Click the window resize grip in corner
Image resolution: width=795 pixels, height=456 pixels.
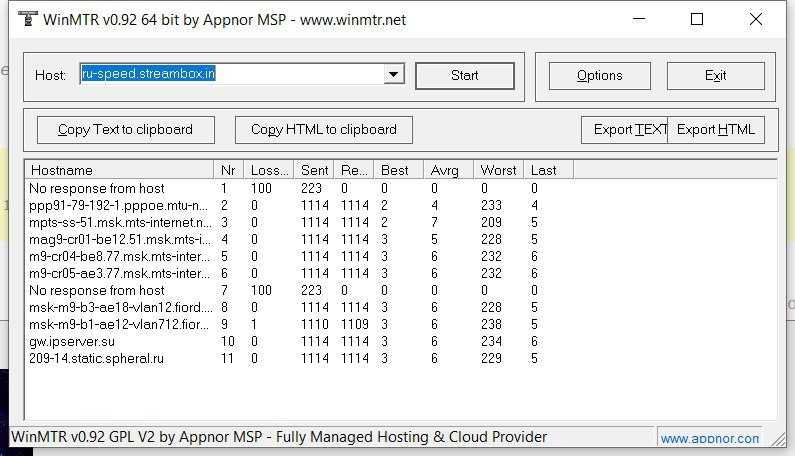click(x=778, y=439)
